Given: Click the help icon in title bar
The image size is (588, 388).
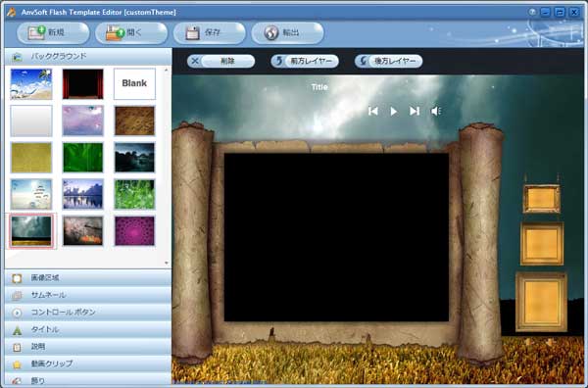Looking at the screenshot, I should [x=532, y=13].
